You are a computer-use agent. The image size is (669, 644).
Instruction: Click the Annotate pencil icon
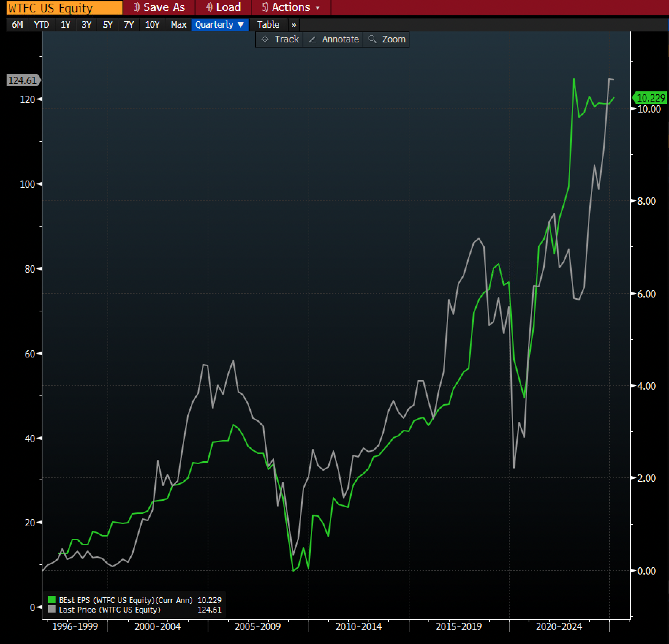click(313, 39)
